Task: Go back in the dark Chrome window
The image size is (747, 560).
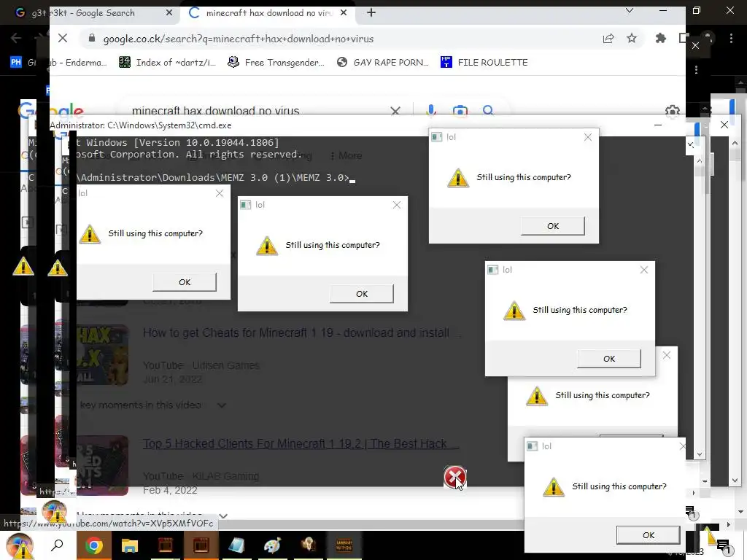Action: (16, 38)
